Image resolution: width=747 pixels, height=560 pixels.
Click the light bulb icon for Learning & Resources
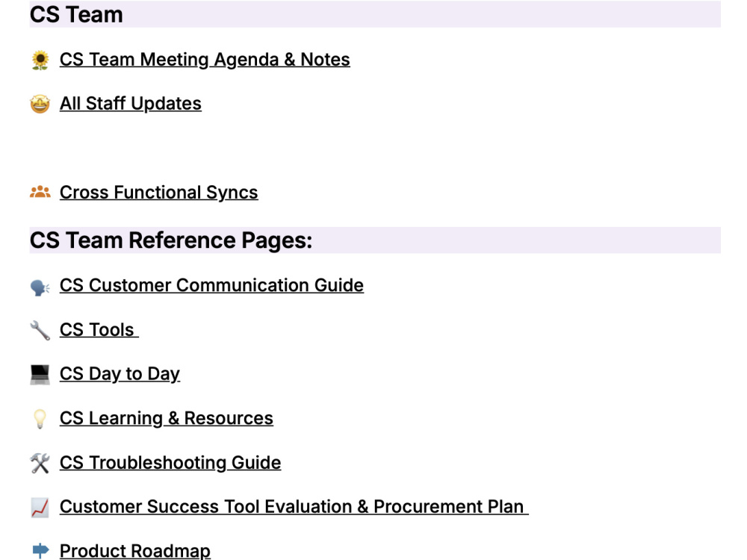40,419
